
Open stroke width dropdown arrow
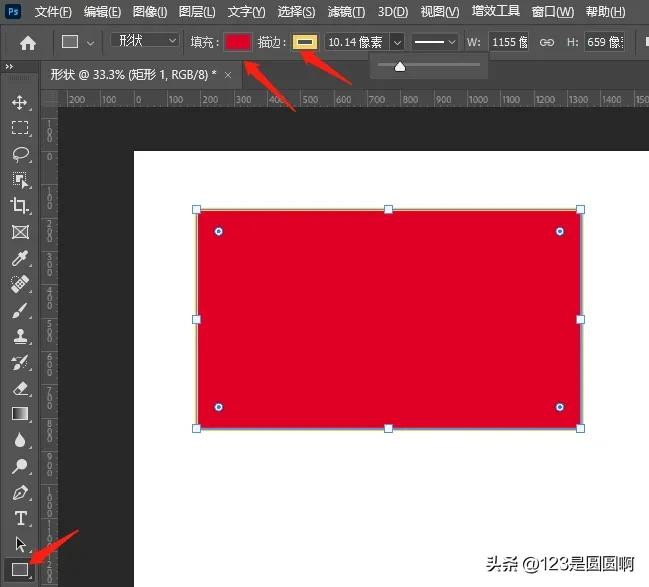[397, 42]
